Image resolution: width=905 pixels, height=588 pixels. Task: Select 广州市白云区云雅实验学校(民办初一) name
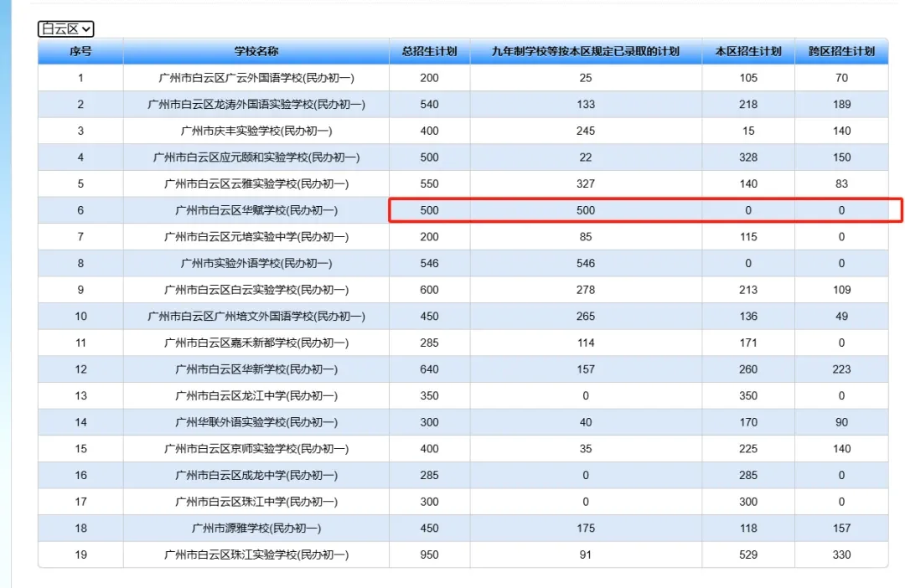click(x=256, y=184)
